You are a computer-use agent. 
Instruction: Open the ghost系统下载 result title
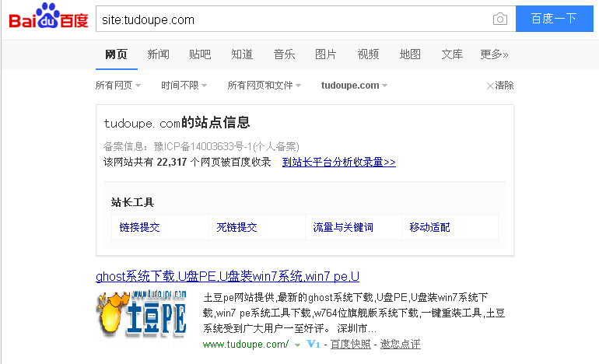click(x=228, y=276)
